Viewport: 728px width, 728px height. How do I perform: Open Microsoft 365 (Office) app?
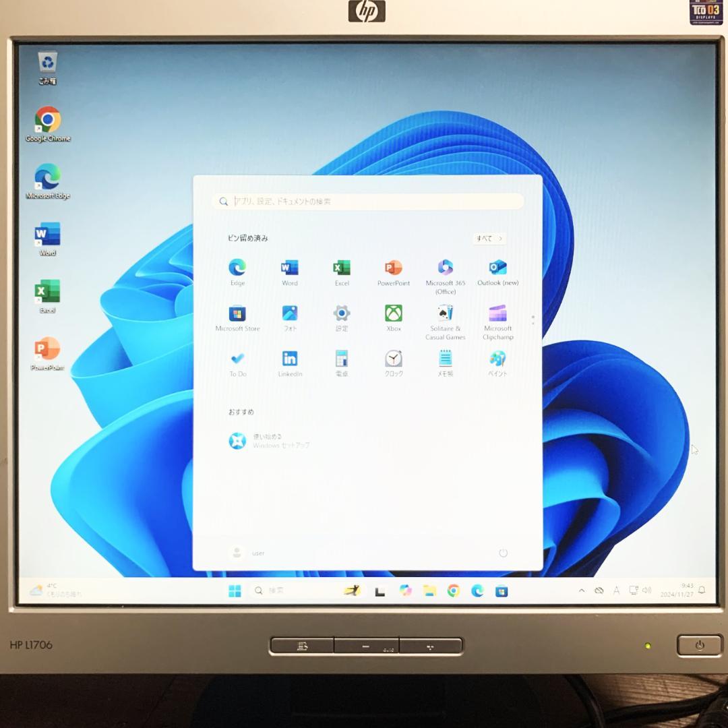(446, 277)
